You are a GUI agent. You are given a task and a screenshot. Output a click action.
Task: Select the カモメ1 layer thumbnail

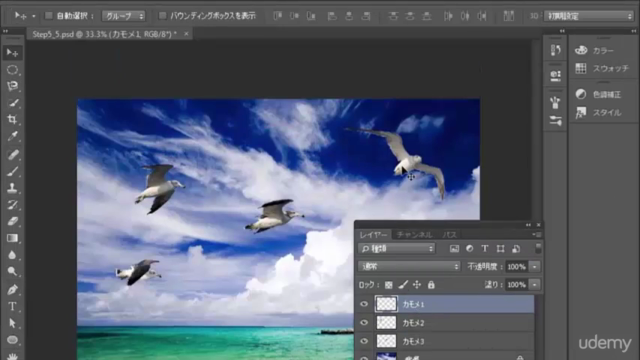coord(386,304)
